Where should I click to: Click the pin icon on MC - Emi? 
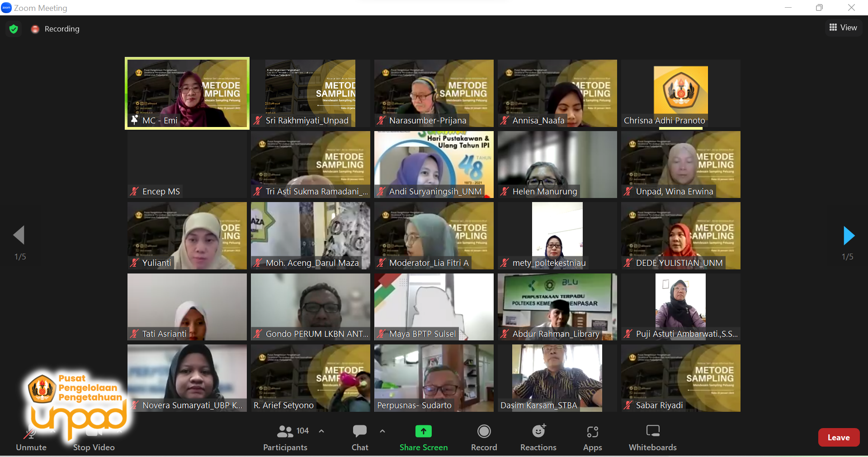(134, 120)
